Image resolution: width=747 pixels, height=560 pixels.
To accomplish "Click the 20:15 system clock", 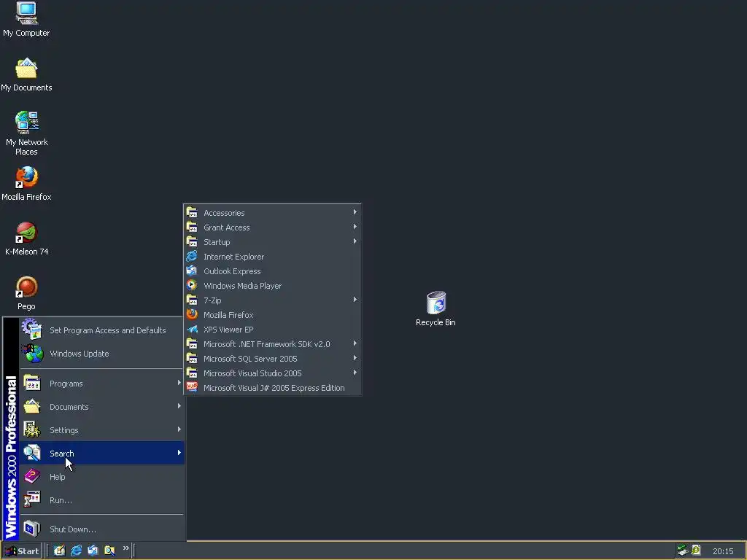I will point(723,551).
